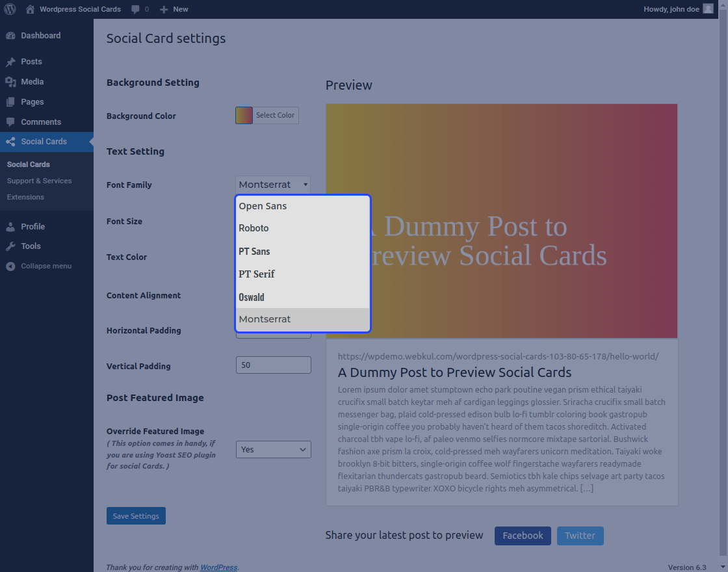Click the Facebook share button
The height and width of the screenshot is (572, 728).
523,536
